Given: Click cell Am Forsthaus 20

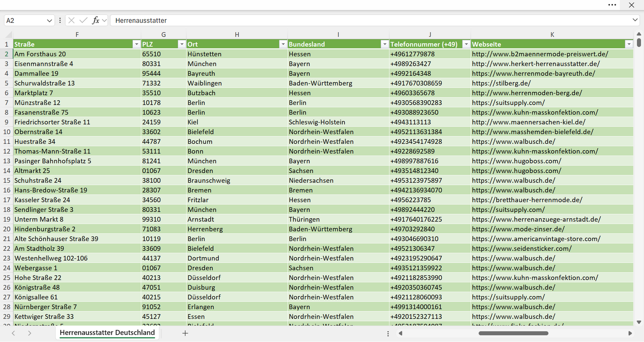Looking at the screenshot, I should (77, 54).
